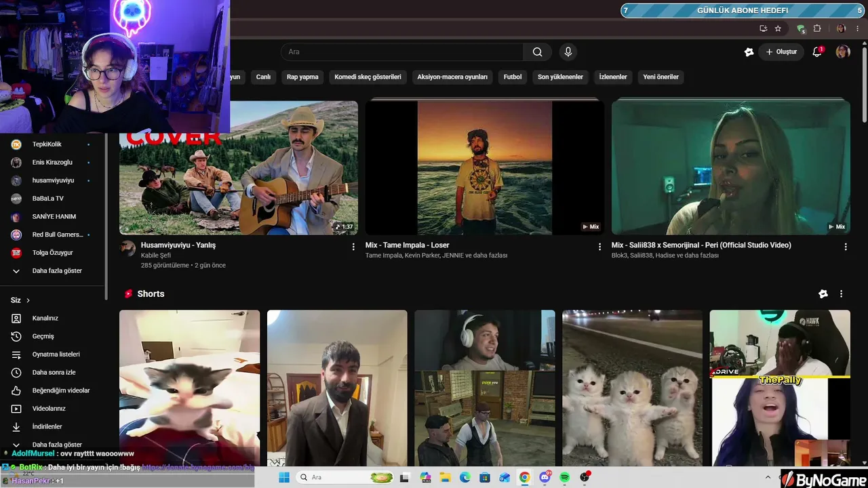Select the Komedi skeç gösterileri chip
This screenshot has width=868, height=488.
click(368, 77)
